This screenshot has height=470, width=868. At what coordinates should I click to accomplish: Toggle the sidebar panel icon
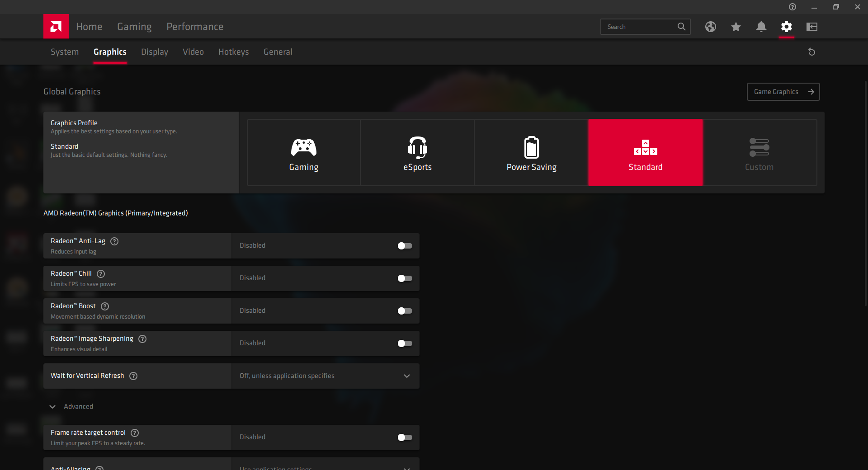(812, 27)
